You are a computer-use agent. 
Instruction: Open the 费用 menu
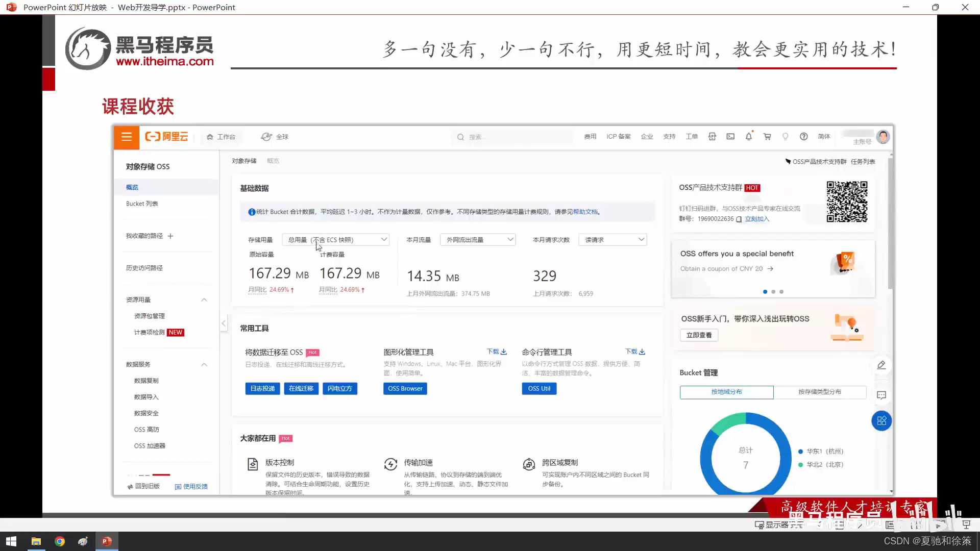point(590,137)
